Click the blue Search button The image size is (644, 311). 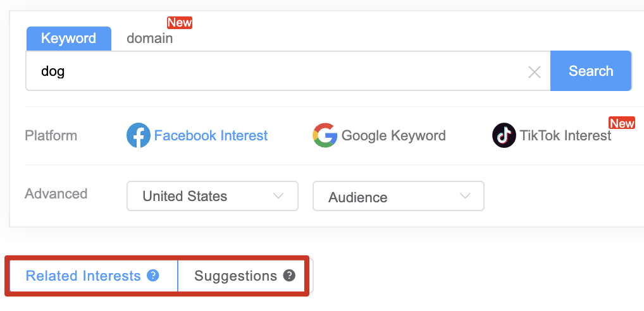[591, 71]
